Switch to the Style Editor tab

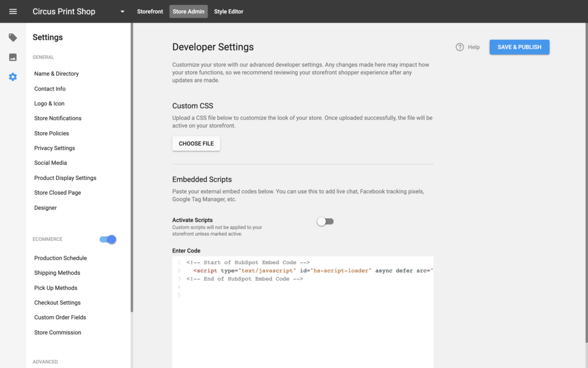click(229, 11)
